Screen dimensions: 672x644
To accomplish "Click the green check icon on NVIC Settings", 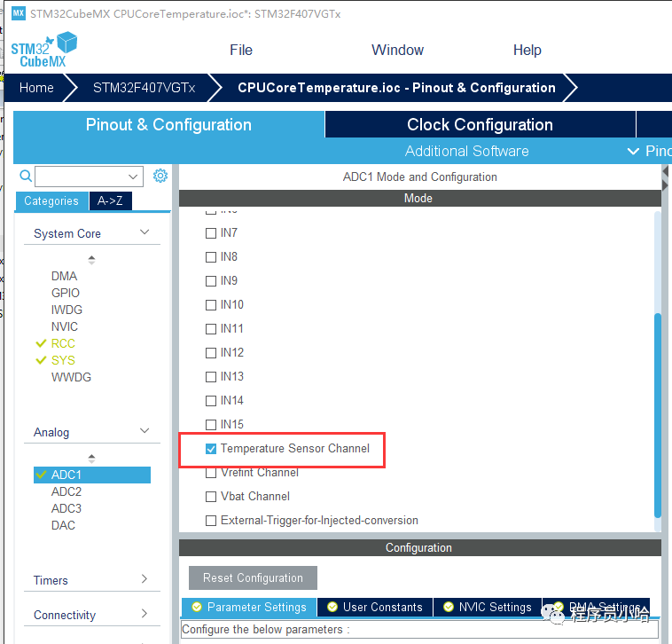I will tap(448, 607).
